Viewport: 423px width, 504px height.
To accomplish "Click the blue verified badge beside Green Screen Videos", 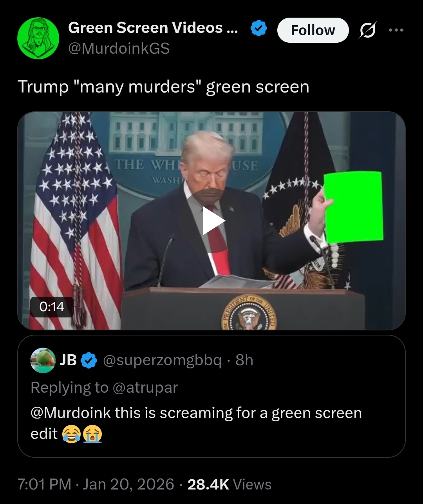I will pos(259,29).
